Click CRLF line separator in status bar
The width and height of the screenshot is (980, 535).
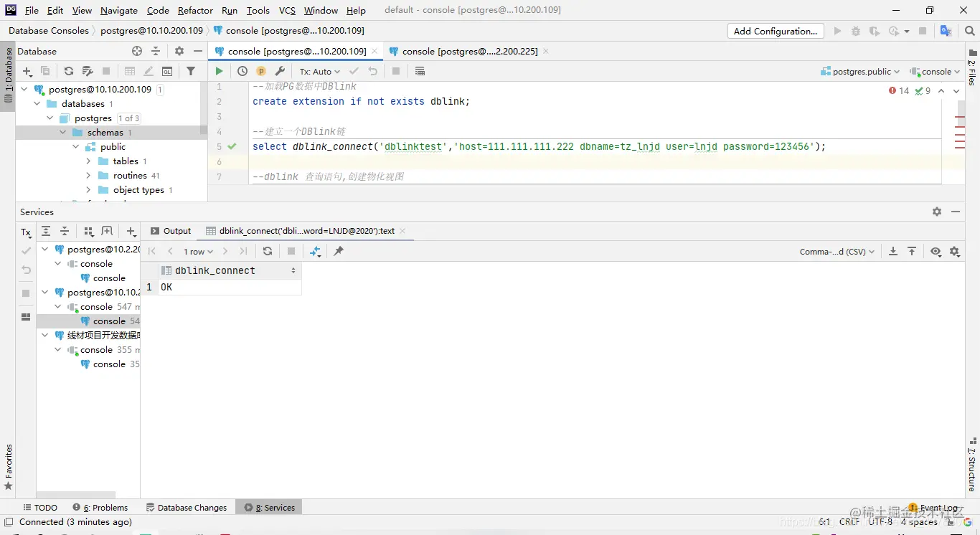(849, 522)
